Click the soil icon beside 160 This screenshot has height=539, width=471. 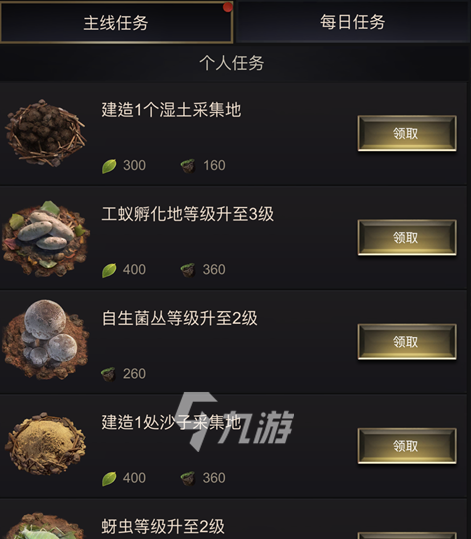[x=188, y=166]
